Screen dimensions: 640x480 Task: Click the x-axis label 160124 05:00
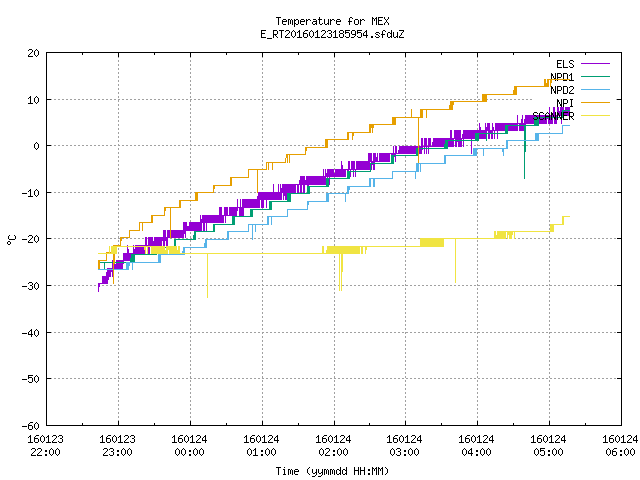point(548,446)
